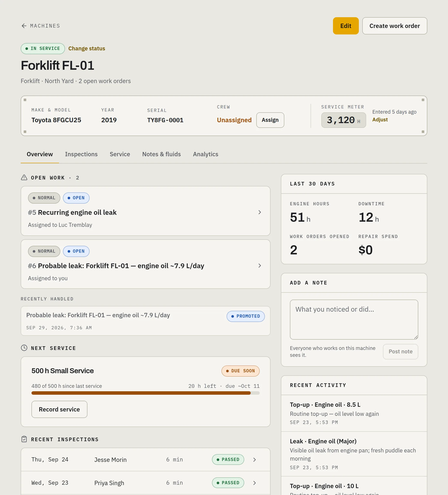Click the 3,120 H service meter value

pyautogui.click(x=343, y=120)
